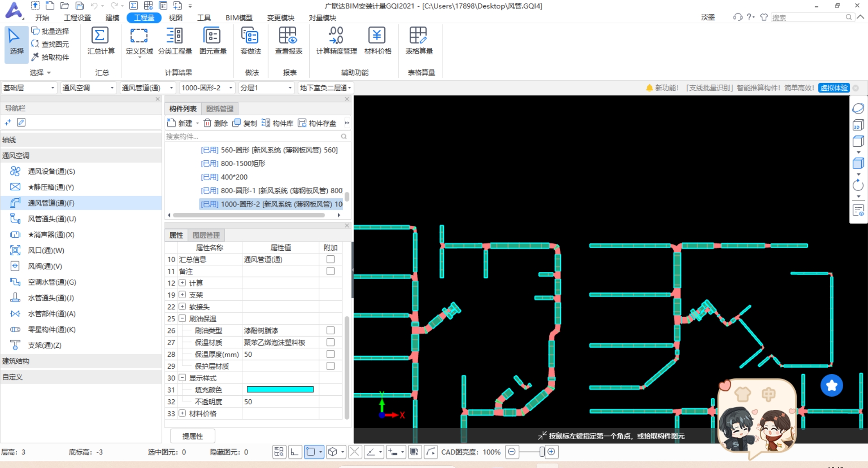Click the blue star floating button
868x468 pixels.
coord(831,385)
